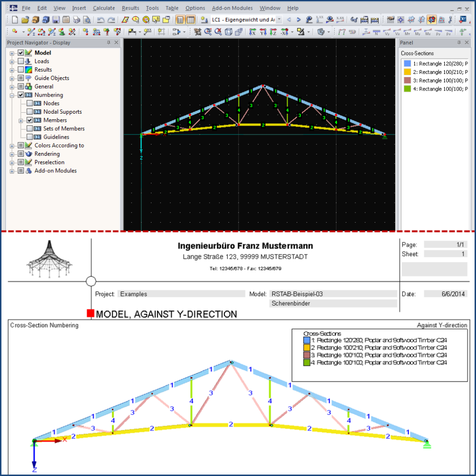
Task: Check the Nodal Supports numbering checkbox
Action: pos(29,112)
